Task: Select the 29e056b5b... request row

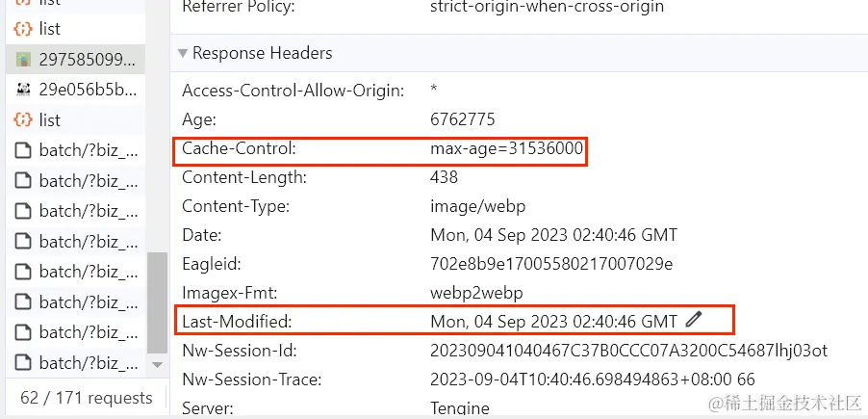Action: pos(75,90)
